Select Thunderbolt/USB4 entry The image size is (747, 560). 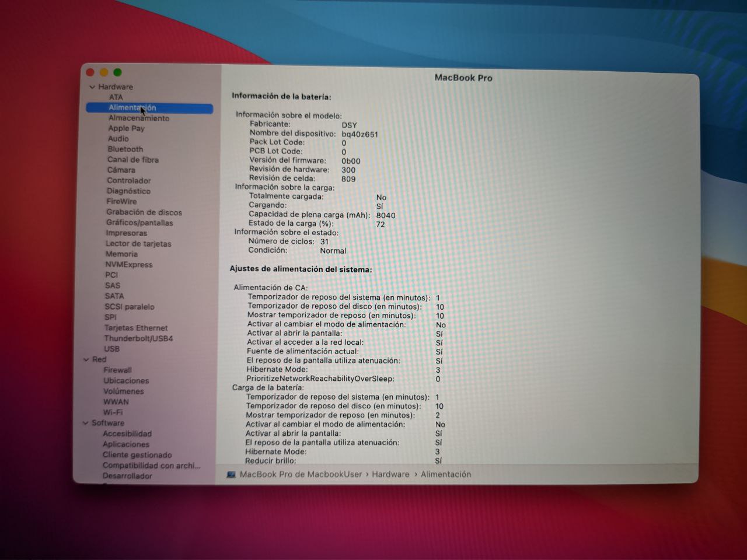(138, 339)
